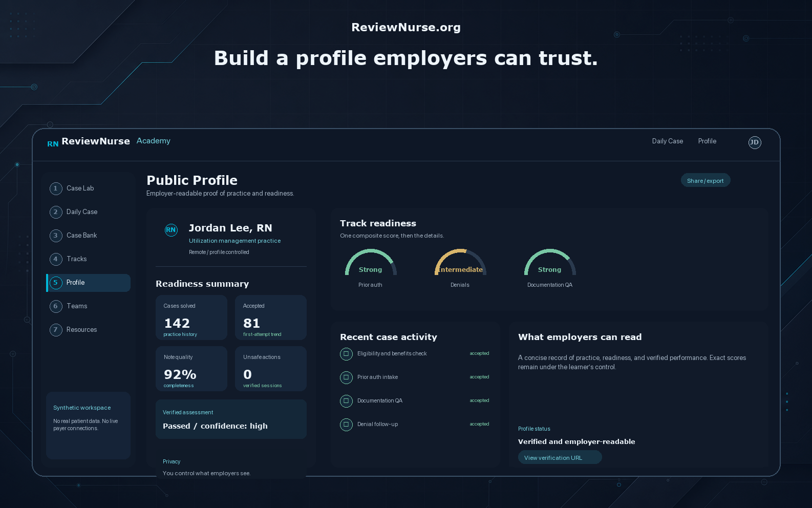Click accepted status for Documentation QA row
Viewport: 812px width, 508px height.
[x=479, y=400]
